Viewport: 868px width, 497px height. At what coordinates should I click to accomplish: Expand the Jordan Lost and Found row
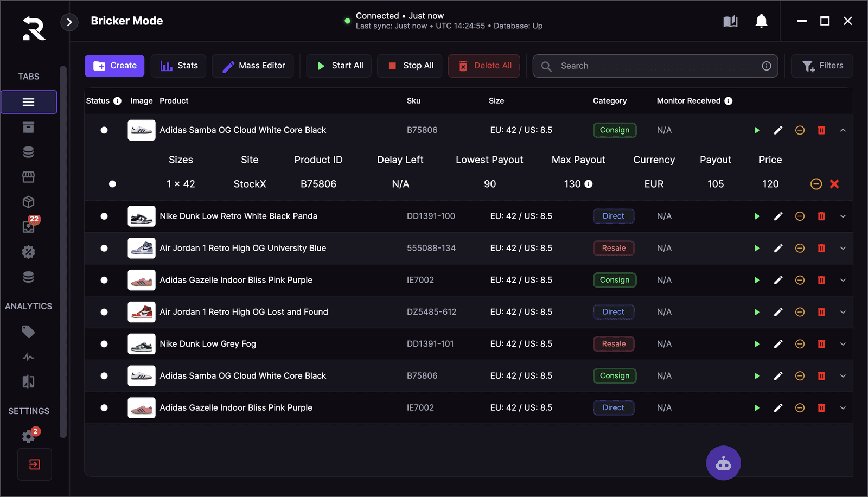(x=843, y=312)
